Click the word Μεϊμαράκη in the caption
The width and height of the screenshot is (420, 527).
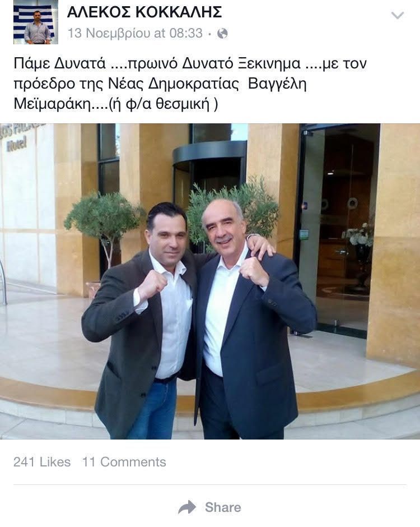coord(52,104)
